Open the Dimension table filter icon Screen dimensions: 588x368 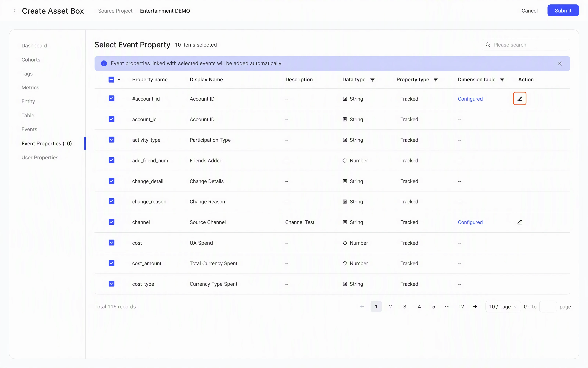click(502, 80)
